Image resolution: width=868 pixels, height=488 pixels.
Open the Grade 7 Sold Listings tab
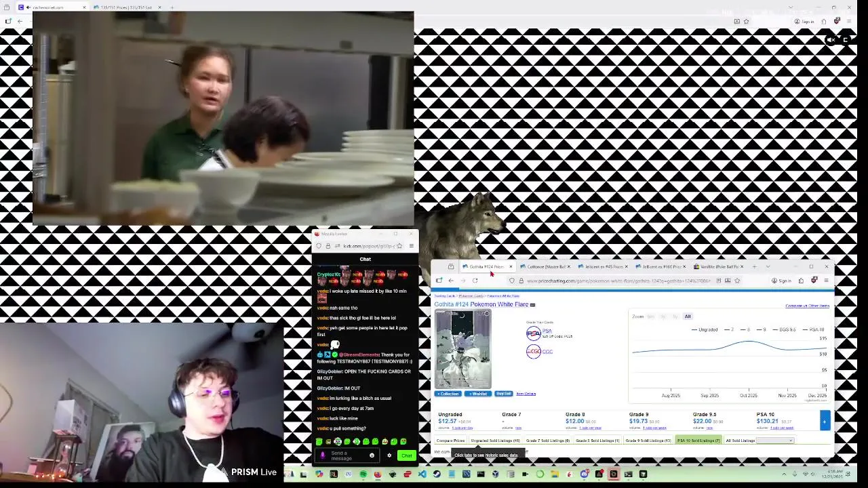pyautogui.click(x=548, y=441)
